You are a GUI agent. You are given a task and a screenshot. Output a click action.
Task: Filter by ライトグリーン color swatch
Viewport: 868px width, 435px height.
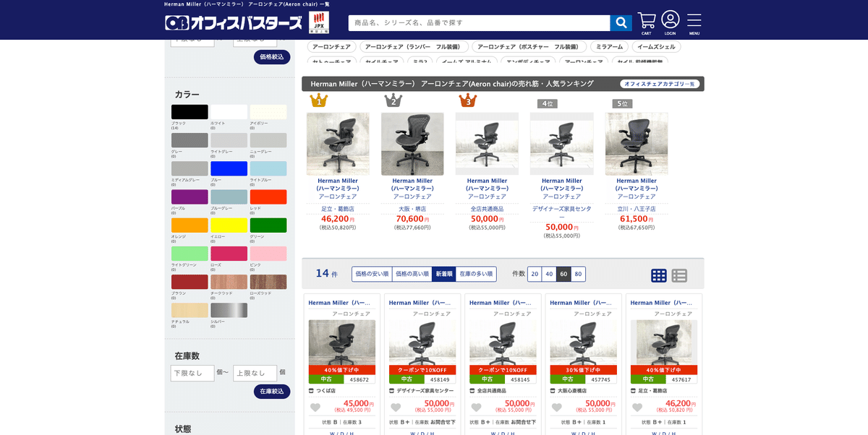190,254
